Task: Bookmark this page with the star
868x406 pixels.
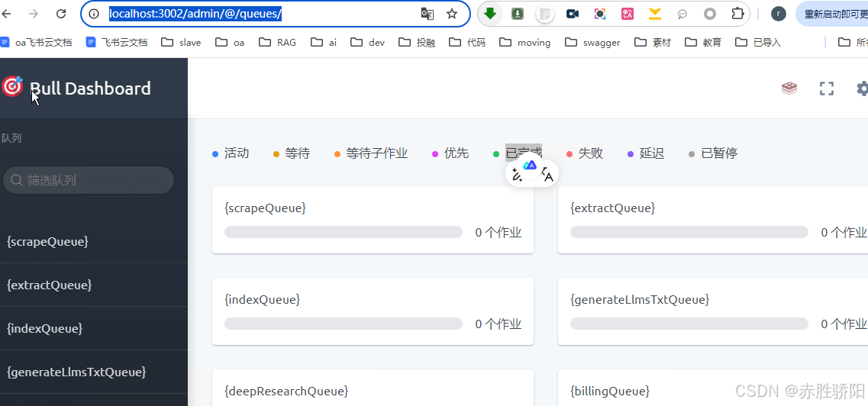Action: click(x=452, y=14)
